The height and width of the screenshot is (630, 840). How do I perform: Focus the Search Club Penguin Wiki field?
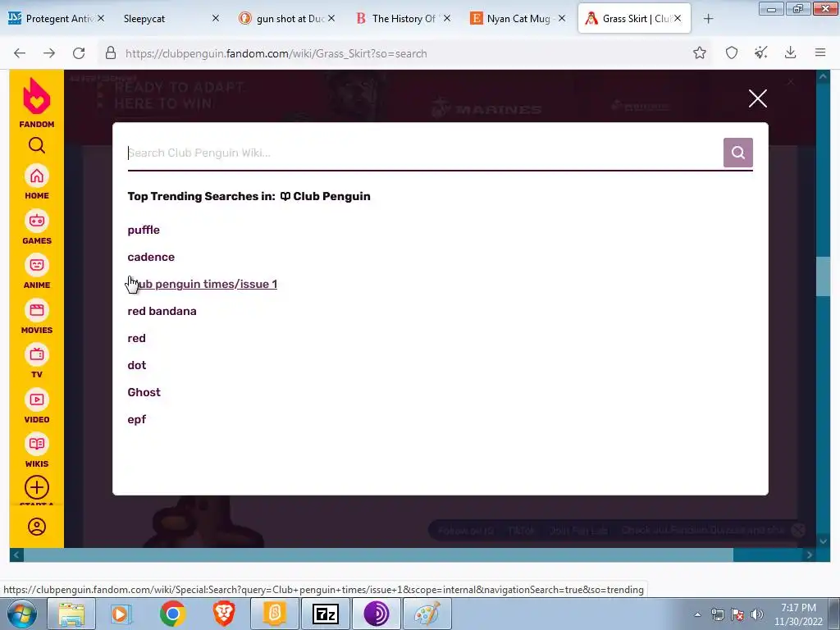pos(424,153)
